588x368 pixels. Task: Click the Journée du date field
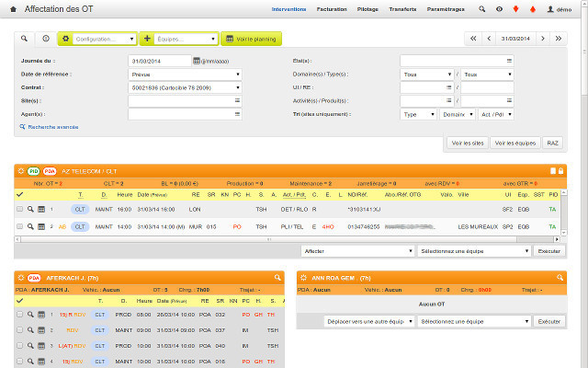[160, 61]
